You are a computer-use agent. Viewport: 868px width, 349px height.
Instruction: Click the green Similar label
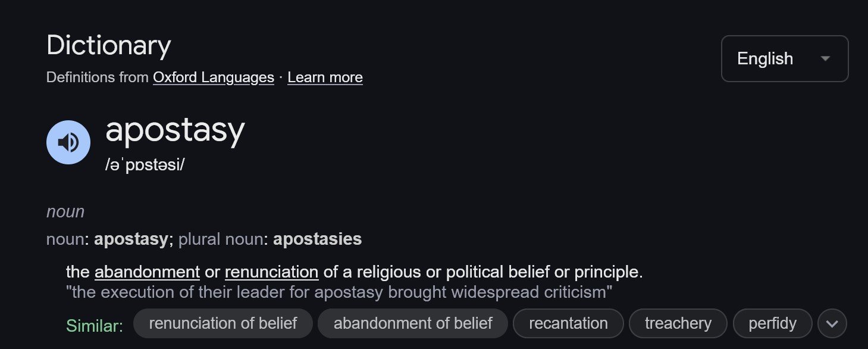pos(94,325)
